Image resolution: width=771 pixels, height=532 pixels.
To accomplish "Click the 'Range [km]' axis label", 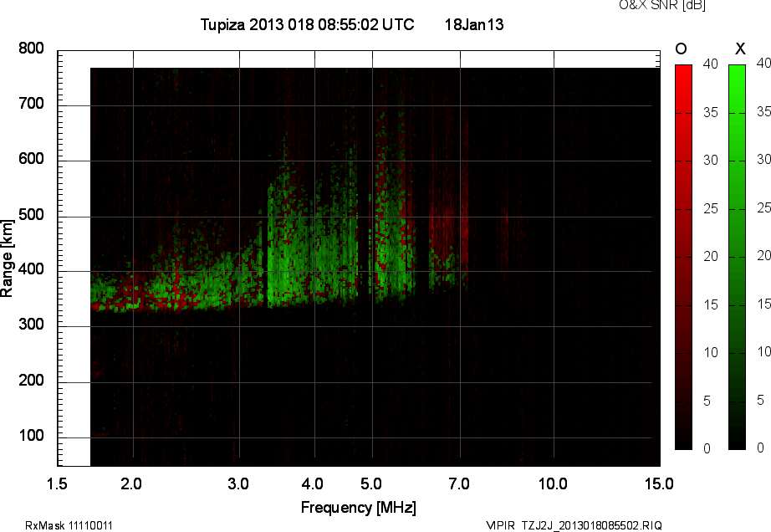I will (x=7, y=258).
